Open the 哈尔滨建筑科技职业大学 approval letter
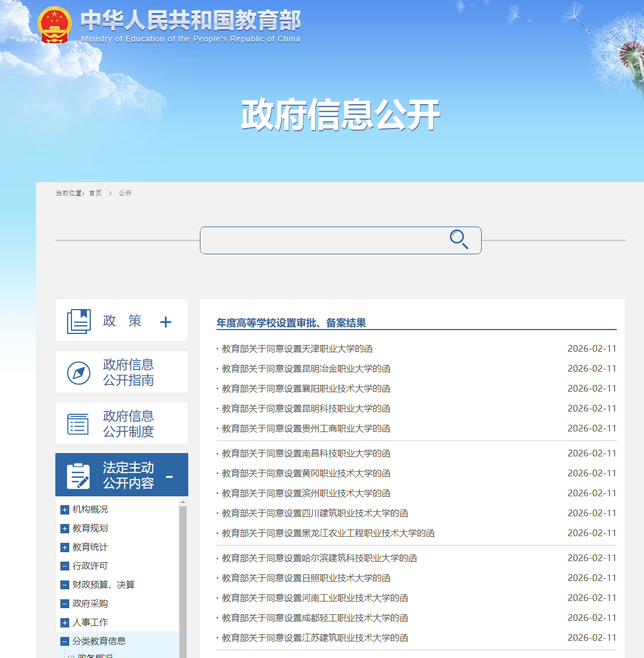 [315, 558]
